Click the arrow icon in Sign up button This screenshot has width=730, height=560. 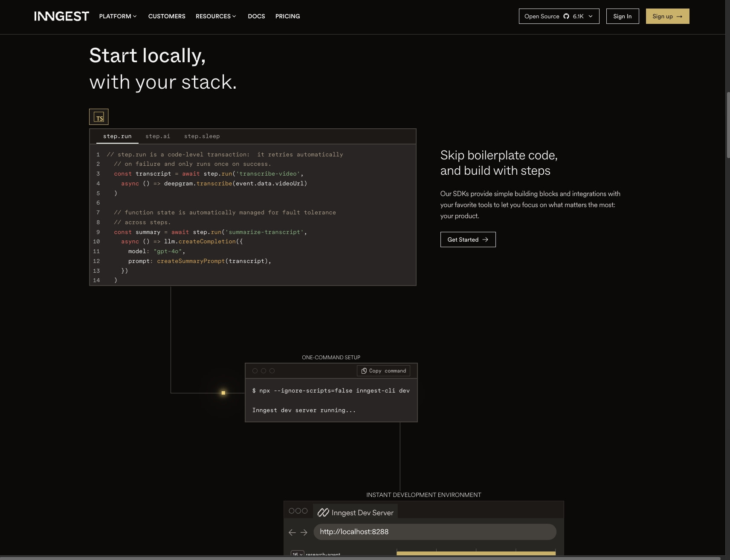point(680,17)
